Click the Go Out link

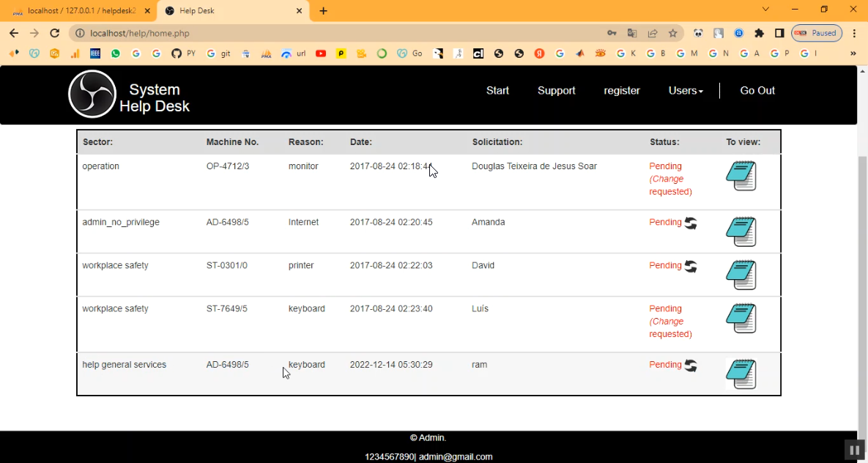[757, 91]
